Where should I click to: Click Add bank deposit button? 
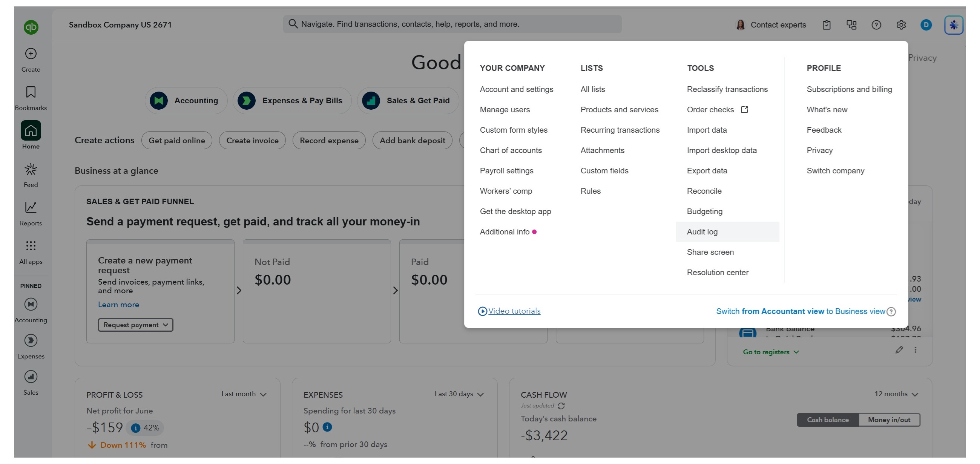412,140
